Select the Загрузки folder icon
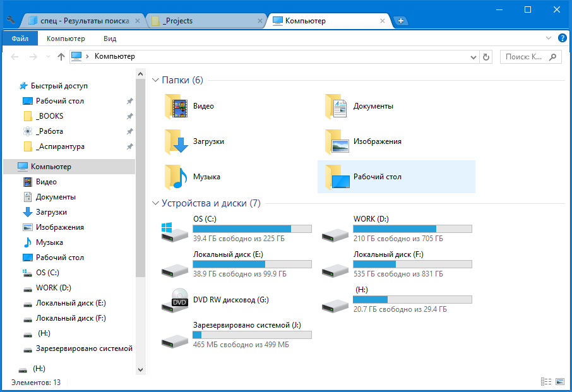The width and height of the screenshot is (572, 392). point(176,141)
